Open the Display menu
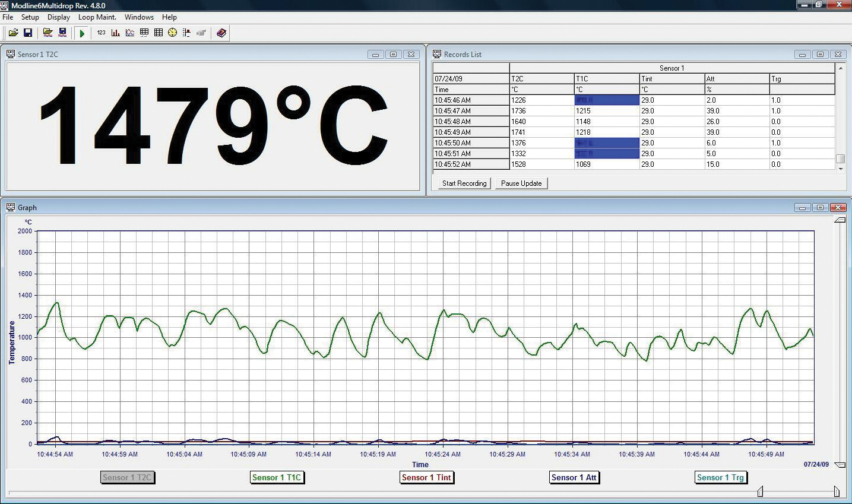 point(59,17)
